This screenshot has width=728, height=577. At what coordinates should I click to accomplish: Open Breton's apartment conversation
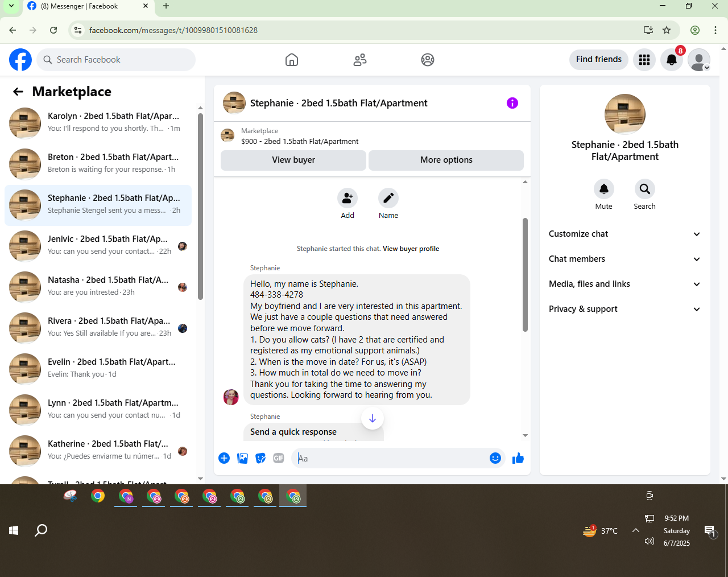coord(98,164)
